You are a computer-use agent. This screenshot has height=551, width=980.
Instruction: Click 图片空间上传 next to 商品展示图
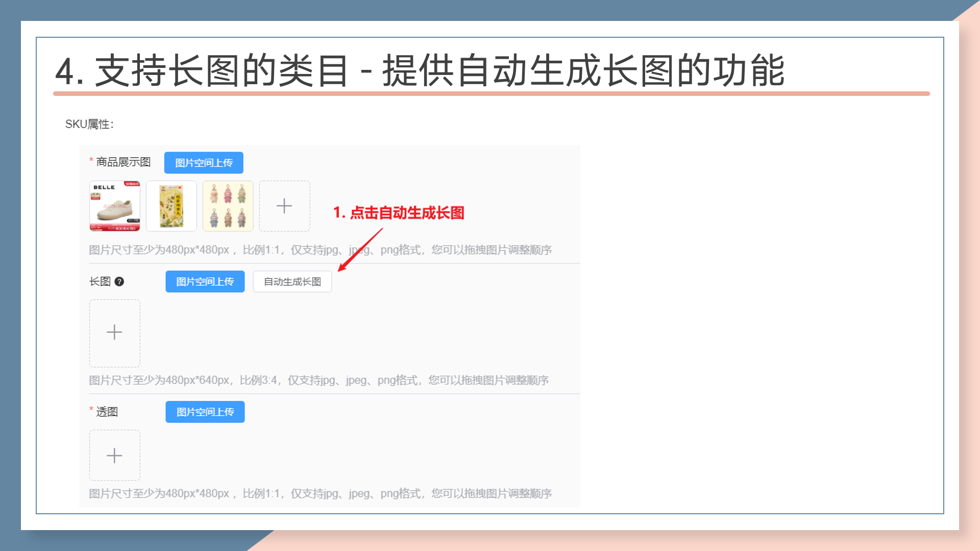click(204, 163)
